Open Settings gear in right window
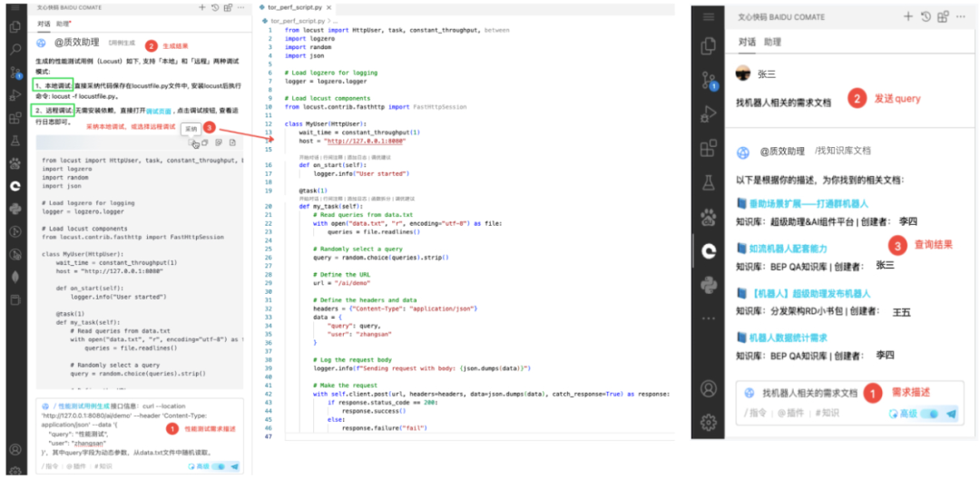This screenshot has height=480, width=980. click(x=708, y=423)
